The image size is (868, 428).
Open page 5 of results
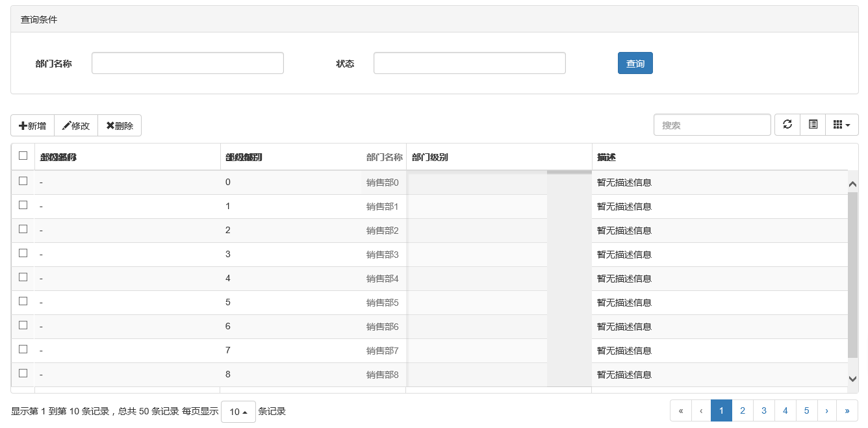[x=806, y=410]
